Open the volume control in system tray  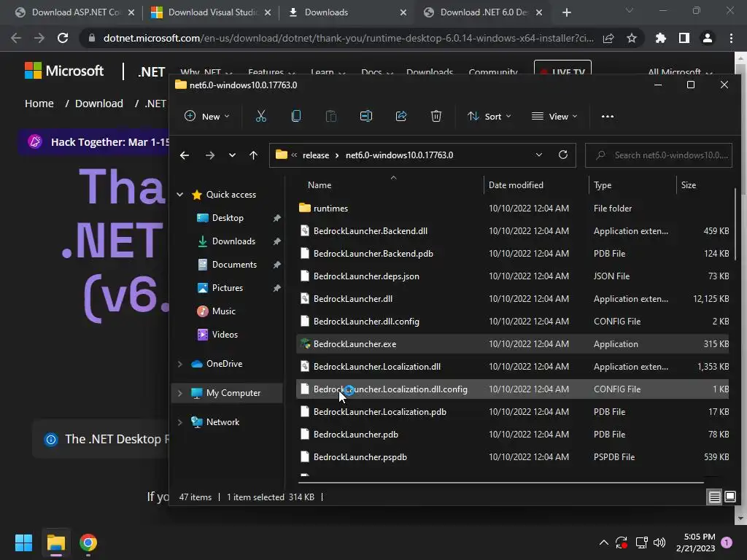[x=659, y=542]
